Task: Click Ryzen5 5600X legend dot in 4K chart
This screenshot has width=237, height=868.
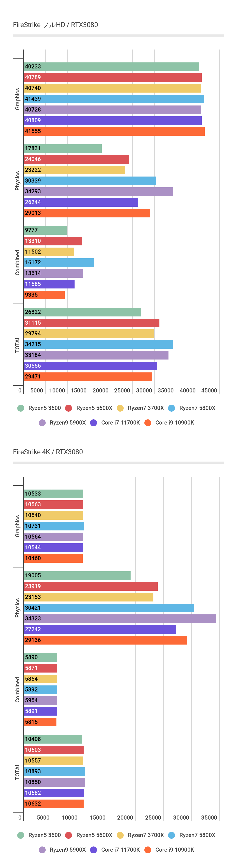Action: point(69,835)
